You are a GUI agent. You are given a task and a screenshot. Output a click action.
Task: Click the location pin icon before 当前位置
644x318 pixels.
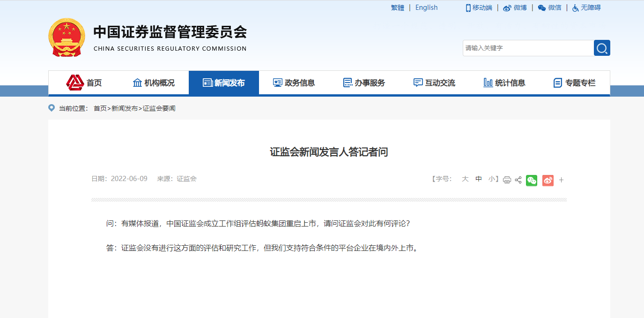(x=52, y=108)
